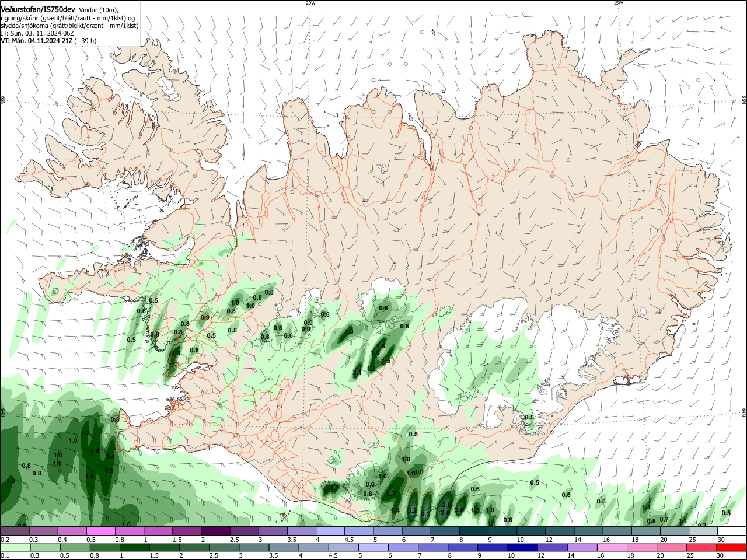Select light pink lower swatch between 16 and 18
This screenshot has height=560, width=747.
point(611,547)
